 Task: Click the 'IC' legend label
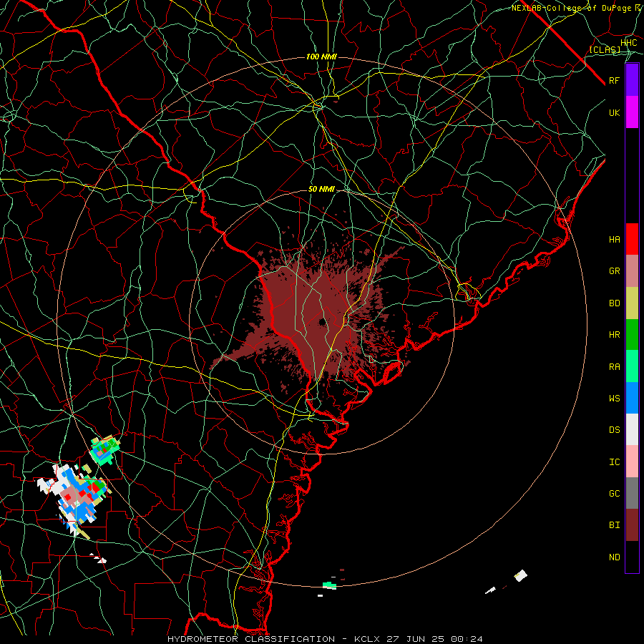pyautogui.click(x=614, y=462)
